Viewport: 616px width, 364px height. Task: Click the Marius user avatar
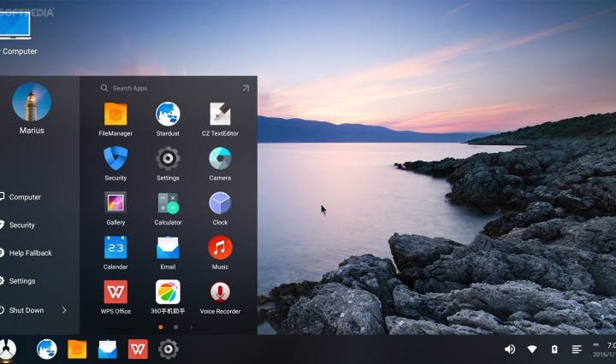coord(32,103)
